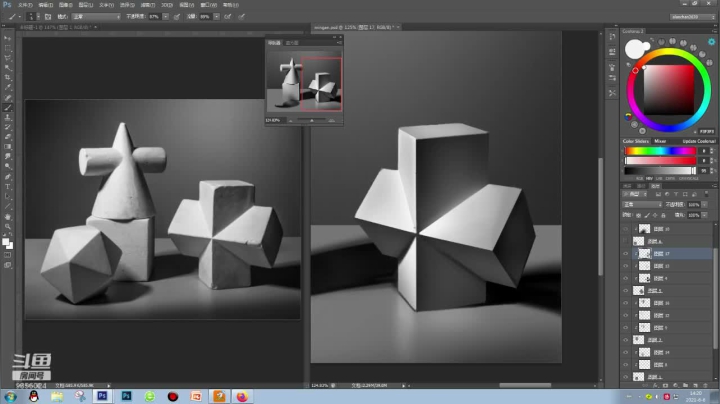The image size is (720, 404).
Task: Toggle the Brush panel icon in options bar
Action: pyautogui.click(x=48, y=17)
